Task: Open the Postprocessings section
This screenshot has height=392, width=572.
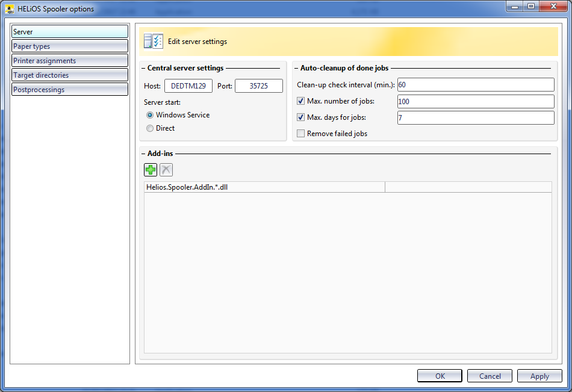Action: [70, 90]
